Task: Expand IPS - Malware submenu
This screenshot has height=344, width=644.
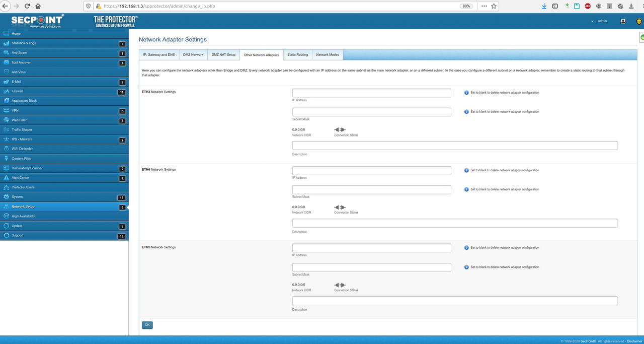Action: tap(122, 140)
